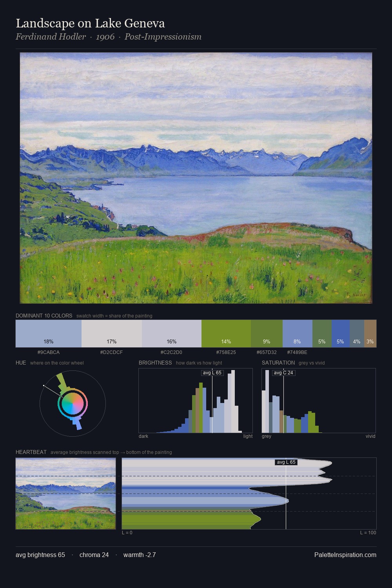392x588 pixels.
Task: Click the 'dark' axis label
Action: pyautogui.click(x=143, y=436)
